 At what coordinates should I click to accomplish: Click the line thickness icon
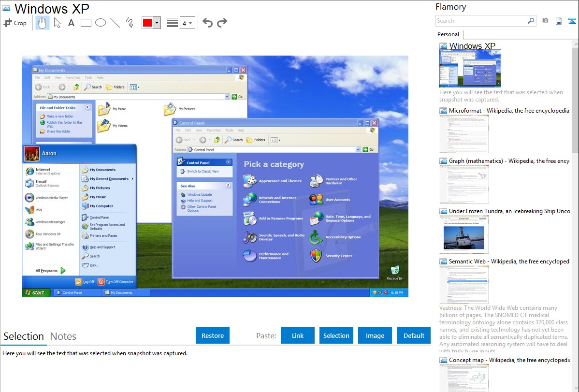[x=173, y=23]
